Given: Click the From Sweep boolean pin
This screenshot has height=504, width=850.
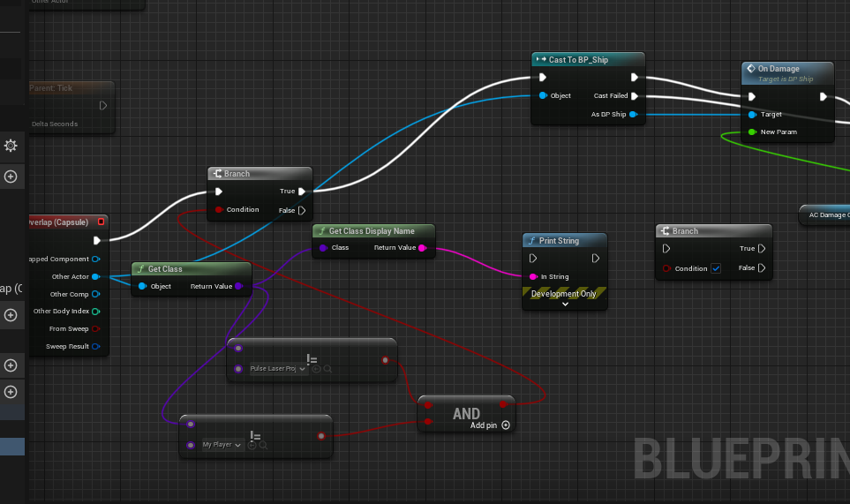Looking at the screenshot, I should pyautogui.click(x=95, y=328).
